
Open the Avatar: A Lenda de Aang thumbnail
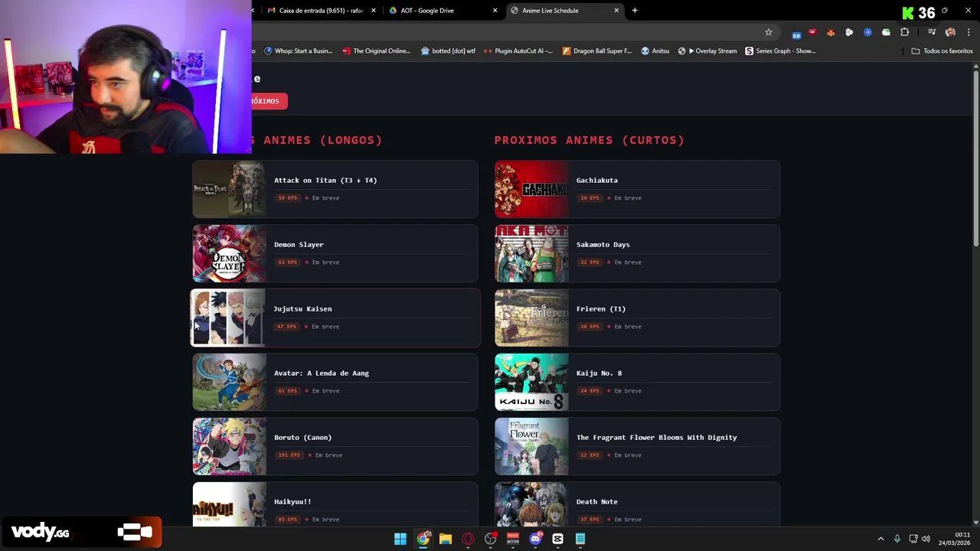[229, 382]
